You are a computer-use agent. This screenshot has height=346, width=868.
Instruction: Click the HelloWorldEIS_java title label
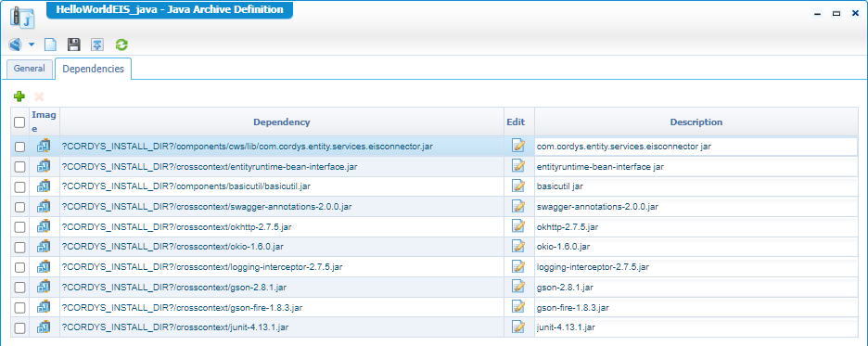[x=170, y=10]
